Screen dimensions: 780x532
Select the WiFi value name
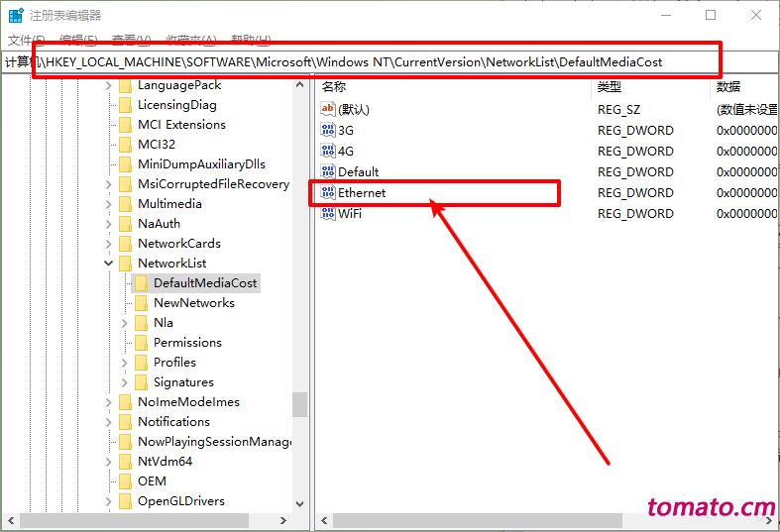coord(350,214)
